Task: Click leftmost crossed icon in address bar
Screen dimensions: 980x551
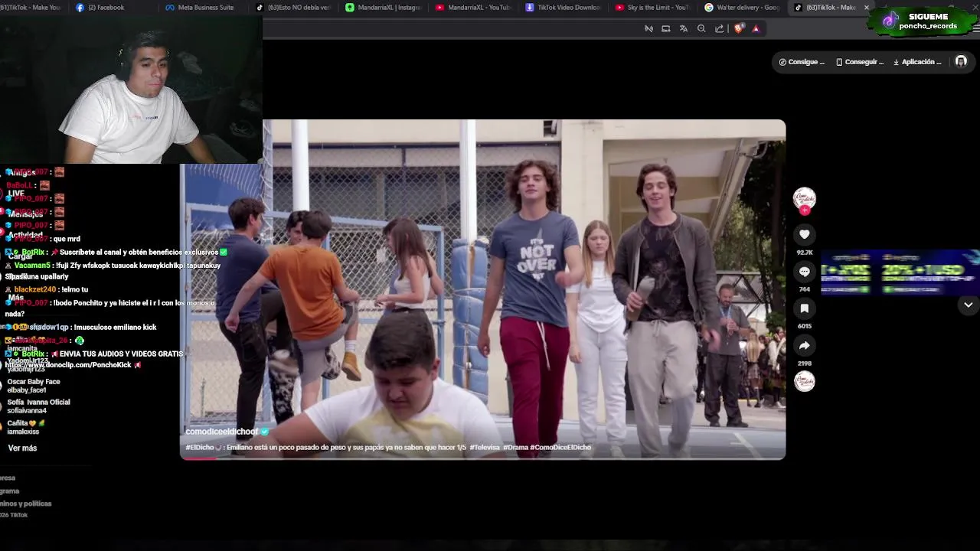Action: click(x=648, y=28)
